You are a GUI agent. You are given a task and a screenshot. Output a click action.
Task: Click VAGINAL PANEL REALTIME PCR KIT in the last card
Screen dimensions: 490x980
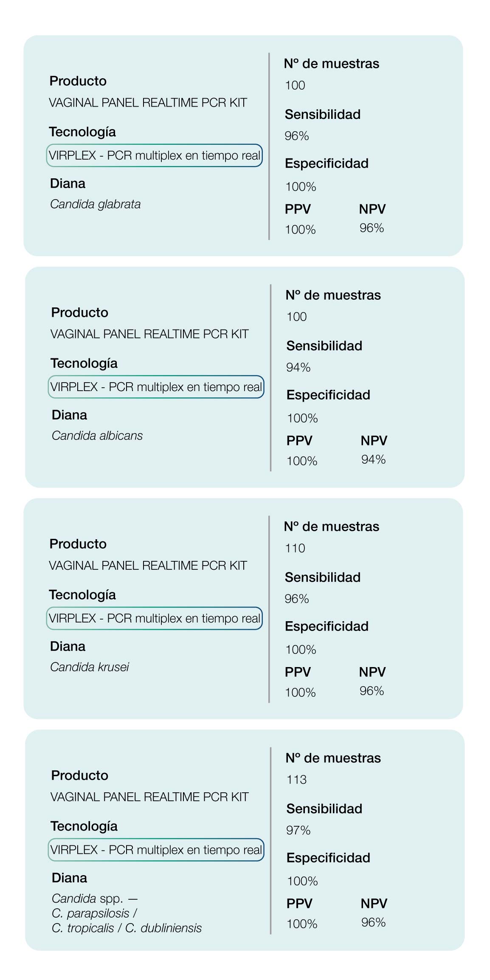click(149, 797)
